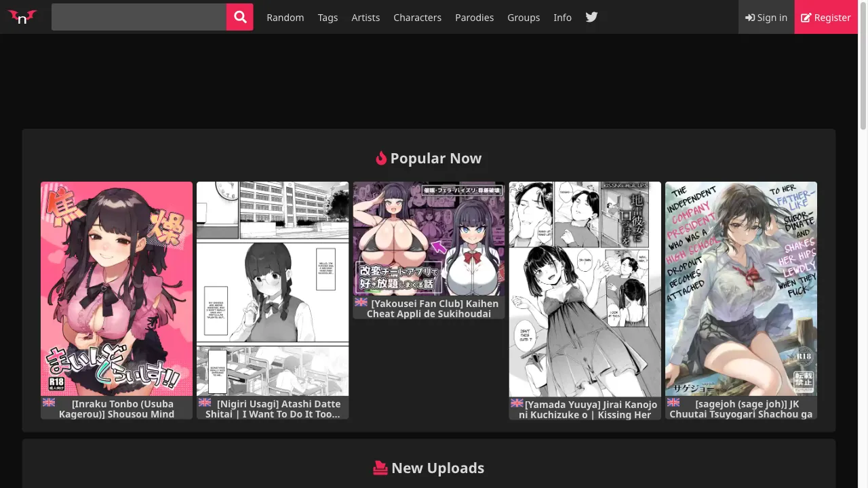Open the Parodies navigation item

click(x=474, y=18)
